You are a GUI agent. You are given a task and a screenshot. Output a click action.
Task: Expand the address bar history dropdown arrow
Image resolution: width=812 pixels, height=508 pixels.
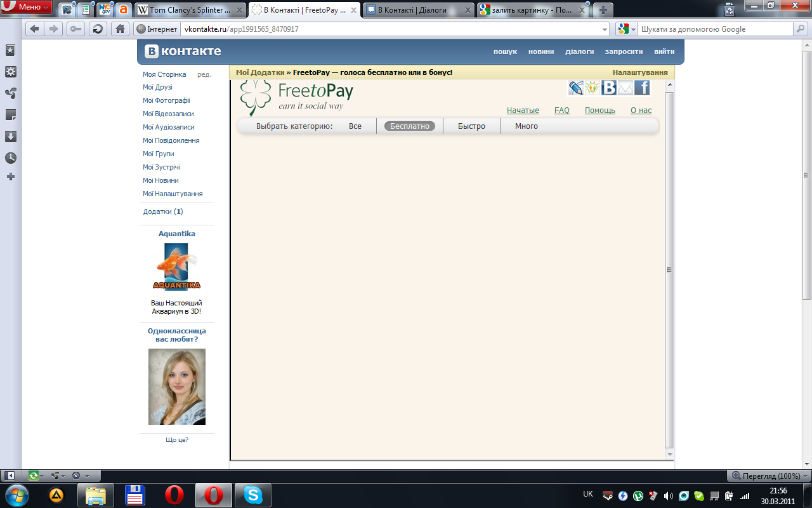click(605, 29)
